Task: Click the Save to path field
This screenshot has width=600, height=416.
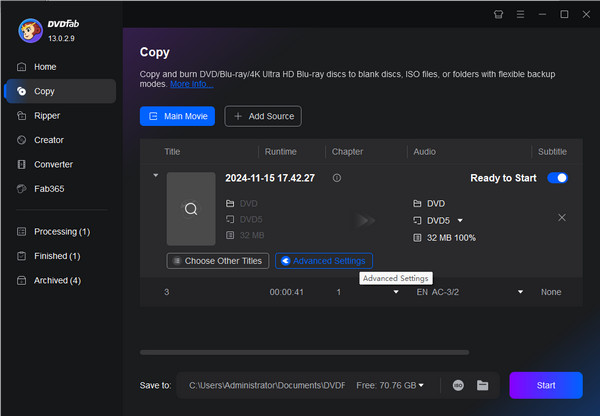Action: (x=267, y=385)
